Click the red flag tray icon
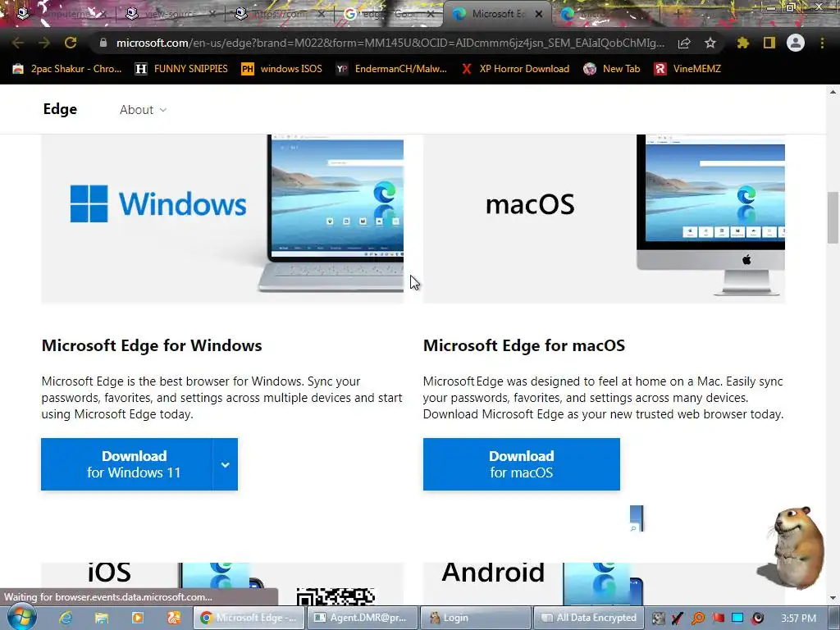Viewport: 840px width, 630px height. click(718, 619)
